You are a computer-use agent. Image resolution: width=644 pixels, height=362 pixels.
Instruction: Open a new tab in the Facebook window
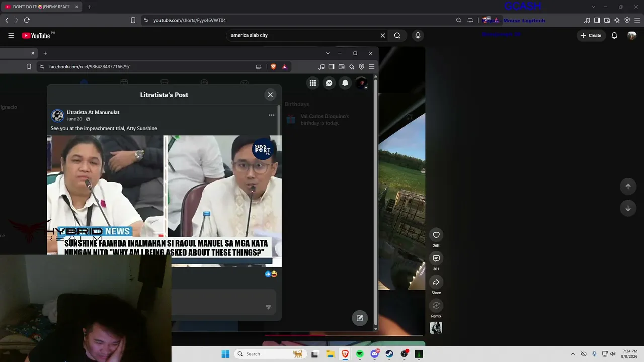45,53
